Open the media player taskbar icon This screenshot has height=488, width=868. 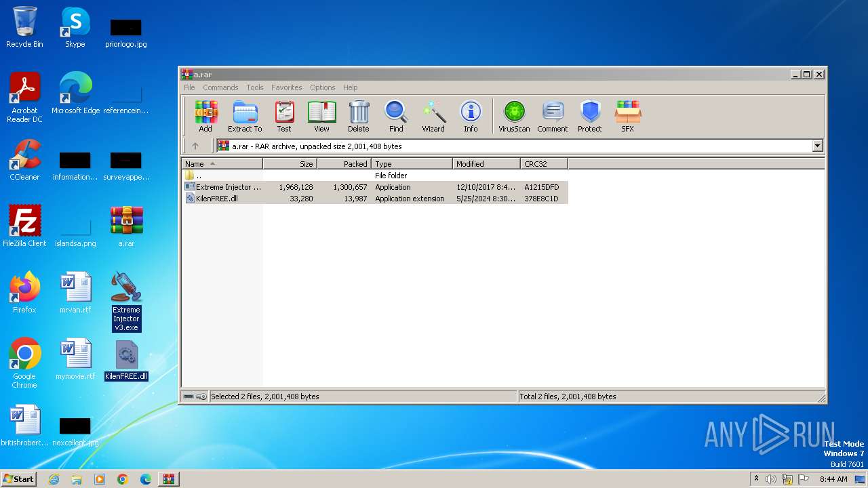(x=100, y=479)
